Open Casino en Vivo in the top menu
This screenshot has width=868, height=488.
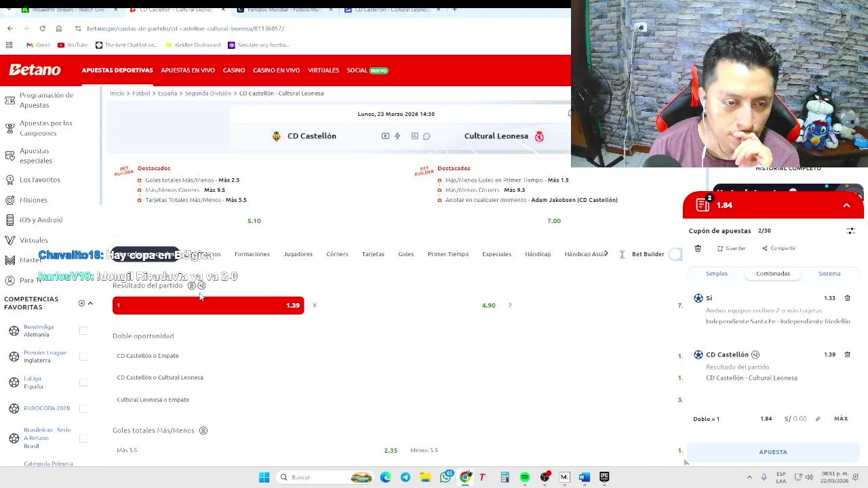tap(276, 70)
